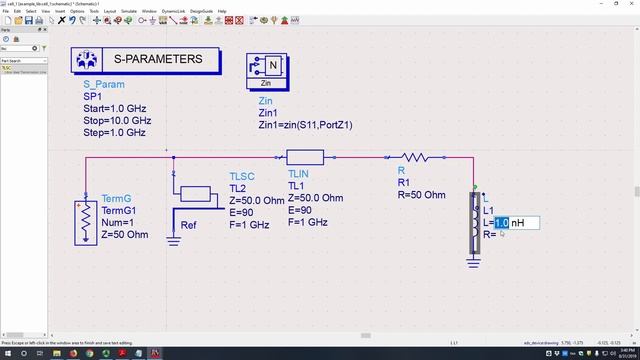The width and height of the screenshot is (640, 360).
Task: Click the Start=1.0 GHz parameter
Action: tap(115, 109)
